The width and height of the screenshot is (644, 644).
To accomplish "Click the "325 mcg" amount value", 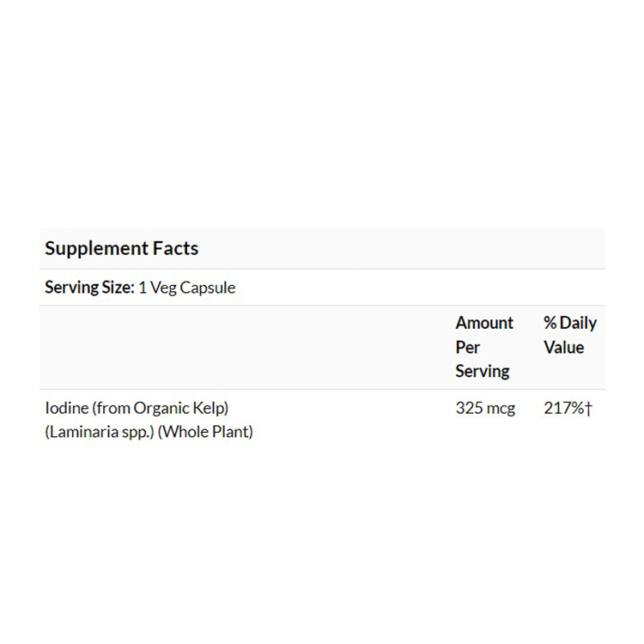I will [485, 409].
